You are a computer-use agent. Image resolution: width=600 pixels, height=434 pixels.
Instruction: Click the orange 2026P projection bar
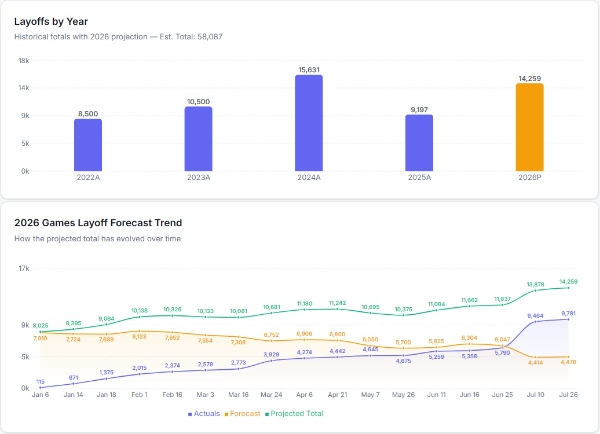point(530,127)
